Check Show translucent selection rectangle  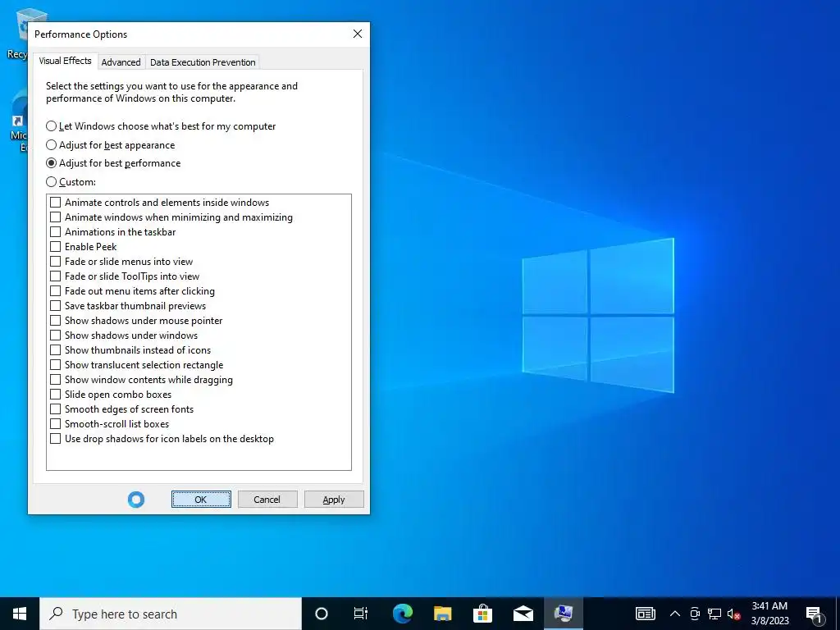pyautogui.click(x=55, y=365)
